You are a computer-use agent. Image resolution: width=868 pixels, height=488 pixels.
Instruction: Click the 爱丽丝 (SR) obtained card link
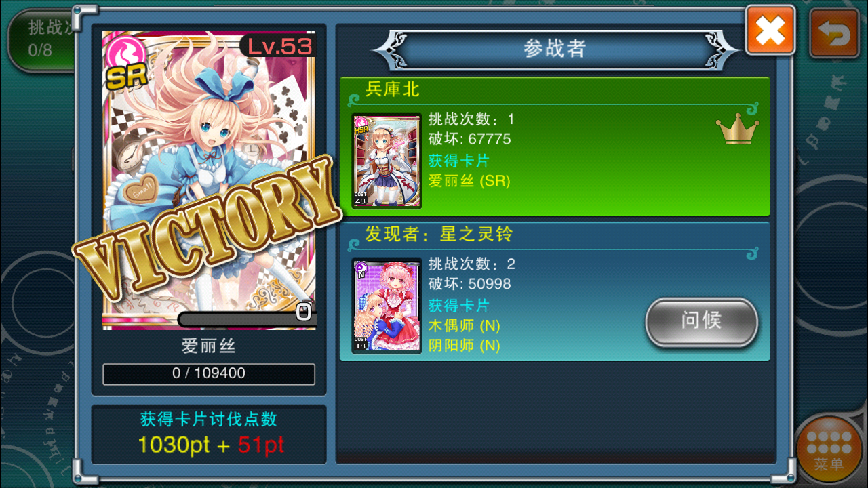tap(469, 181)
